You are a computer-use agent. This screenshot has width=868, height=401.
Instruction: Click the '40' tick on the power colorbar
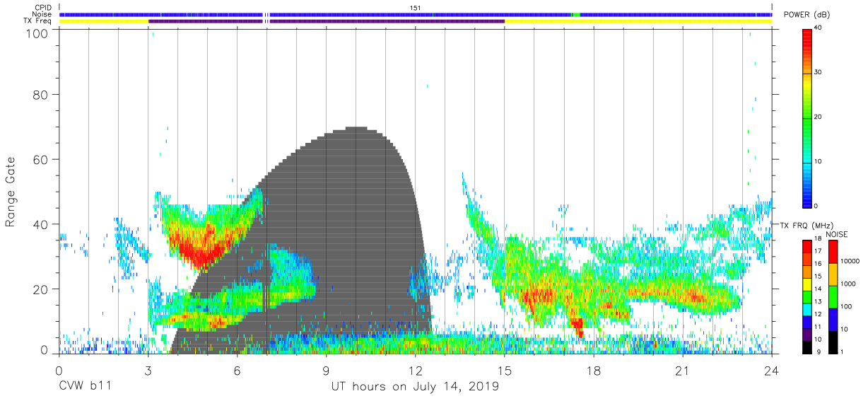click(x=819, y=28)
